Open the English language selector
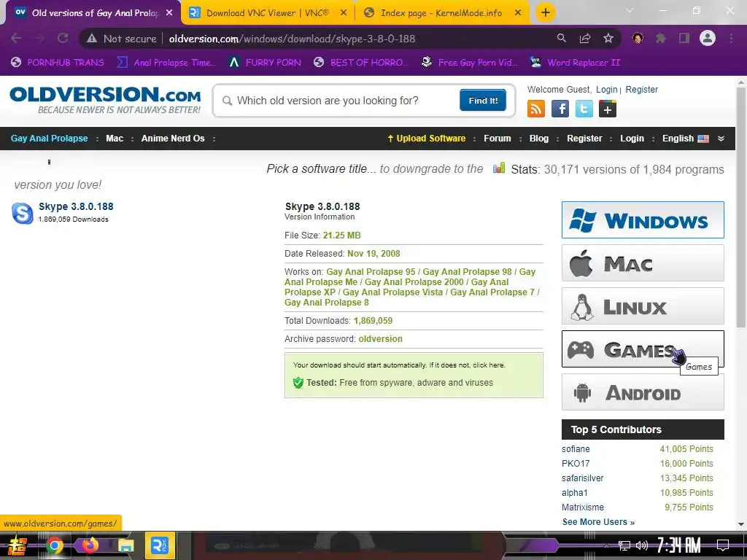Screen dimensions: 747x560 (x=685, y=138)
